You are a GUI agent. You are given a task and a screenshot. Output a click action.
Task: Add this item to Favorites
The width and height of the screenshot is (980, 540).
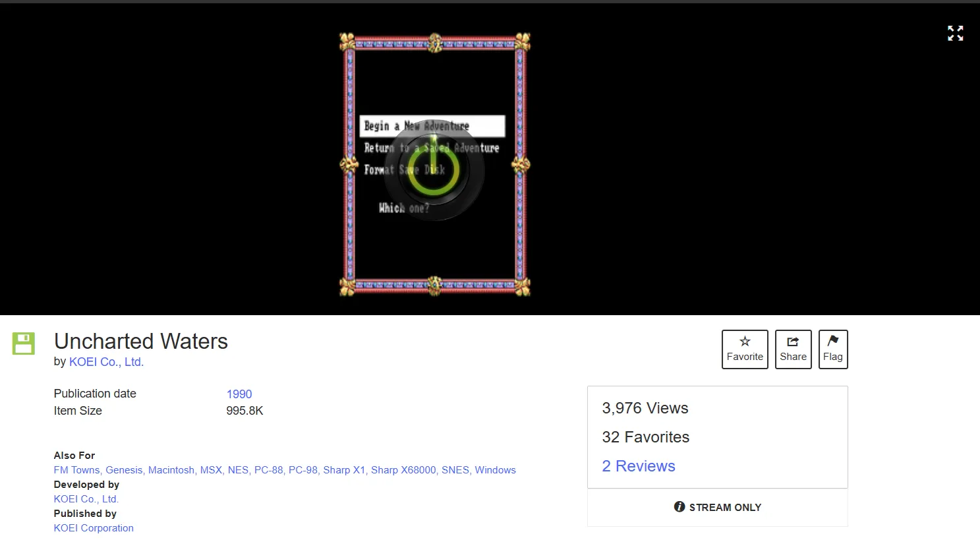pyautogui.click(x=745, y=349)
